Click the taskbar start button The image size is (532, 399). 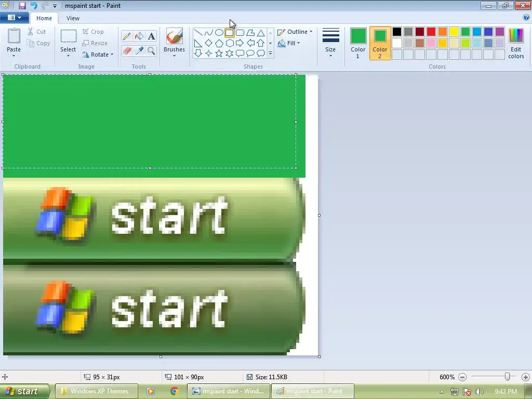[24, 391]
